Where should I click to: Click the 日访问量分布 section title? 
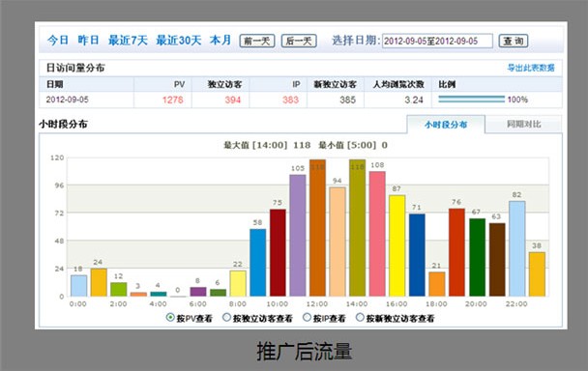75,68
